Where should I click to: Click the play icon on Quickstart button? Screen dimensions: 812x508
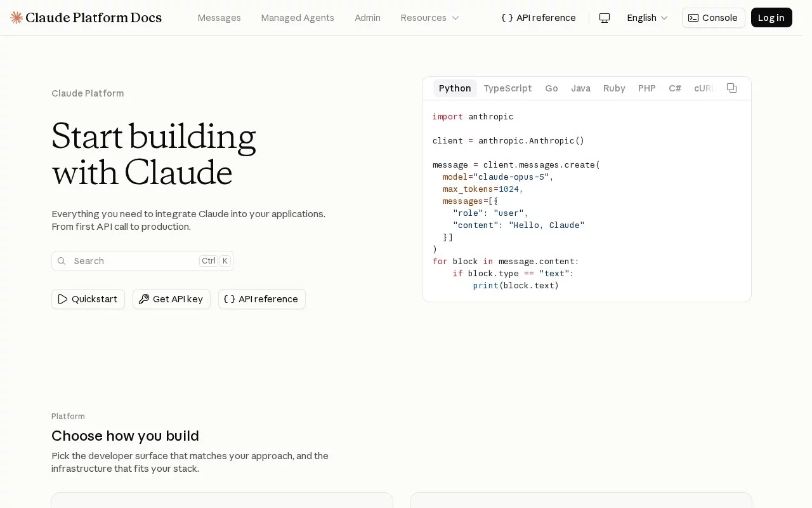[x=63, y=299]
